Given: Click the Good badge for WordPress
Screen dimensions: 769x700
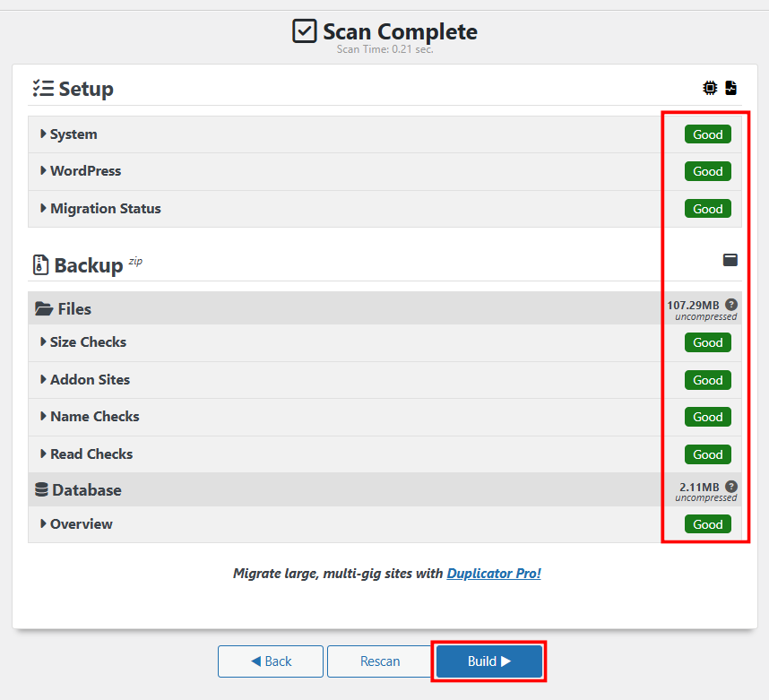Looking at the screenshot, I should tap(708, 171).
